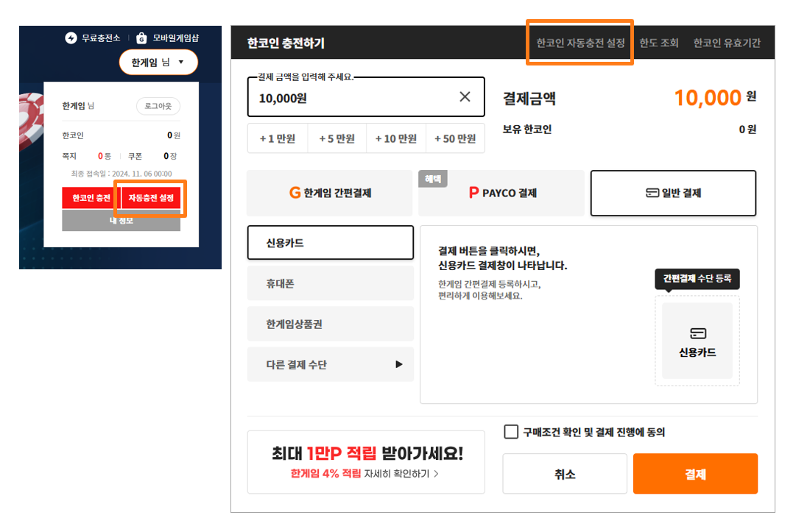796x532 pixels.
Task: Click the 보유 한코인 label
Action: tap(527, 130)
